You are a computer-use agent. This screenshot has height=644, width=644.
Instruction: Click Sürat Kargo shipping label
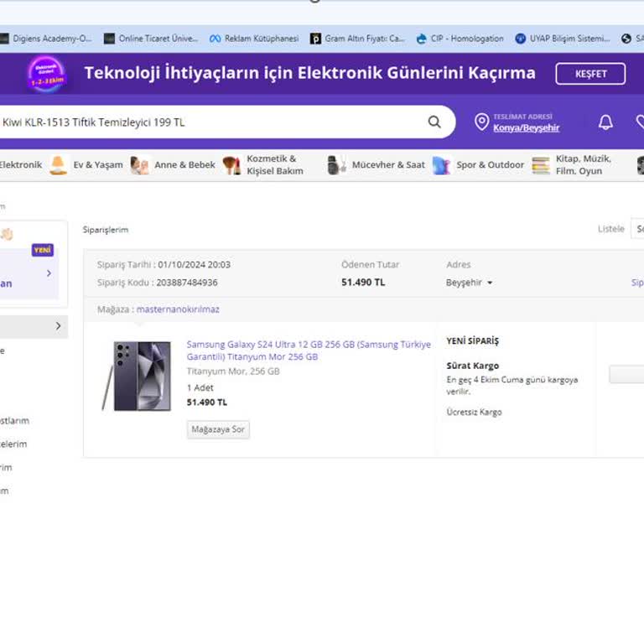472,366
